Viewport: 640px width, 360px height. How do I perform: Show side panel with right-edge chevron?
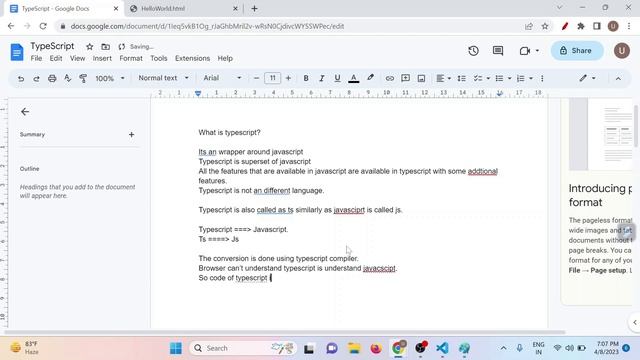pyautogui.click(x=635, y=322)
